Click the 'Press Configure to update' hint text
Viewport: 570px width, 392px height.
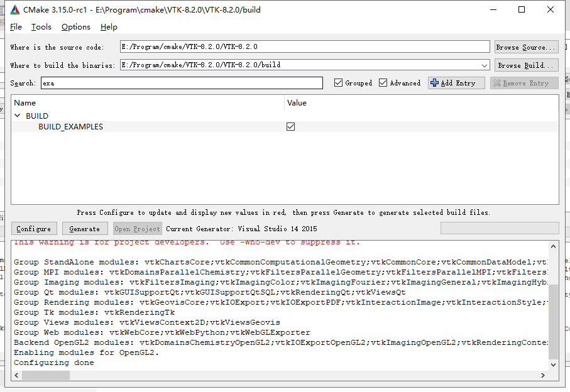[x=283, y=212]
